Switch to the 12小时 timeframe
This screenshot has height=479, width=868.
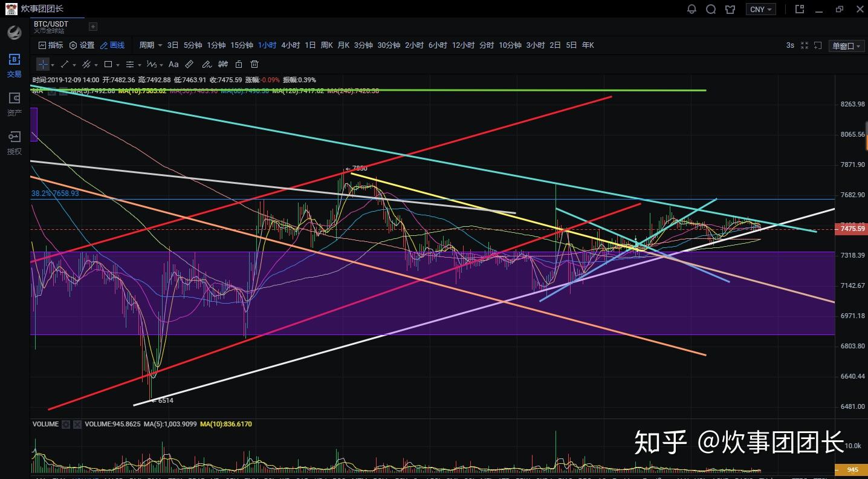pos(463,45)
